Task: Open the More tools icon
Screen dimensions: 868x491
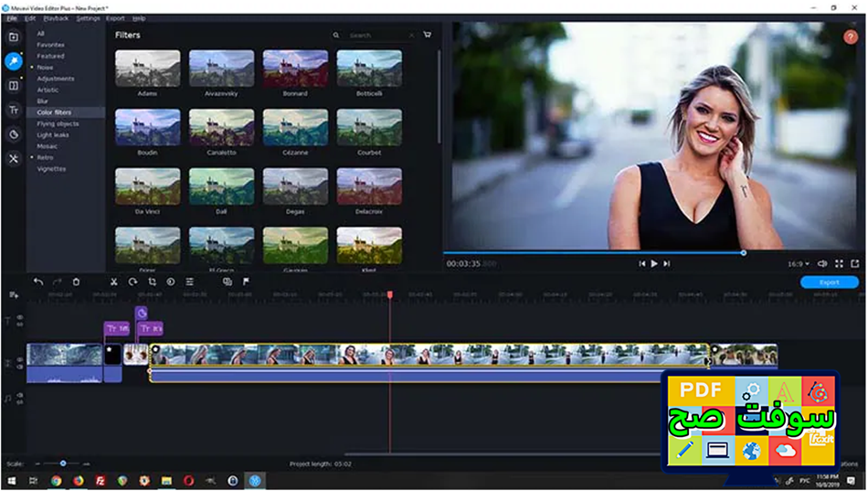Action: click(14, 158)
